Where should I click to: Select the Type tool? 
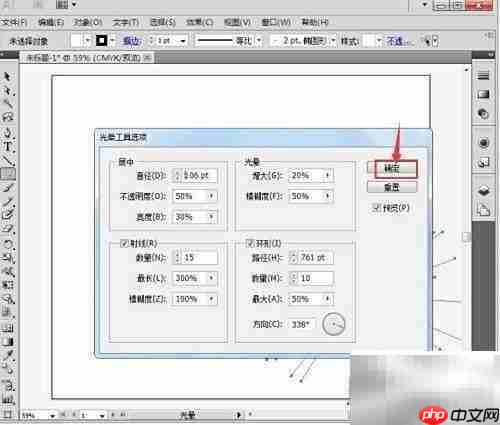coord(7,147)
